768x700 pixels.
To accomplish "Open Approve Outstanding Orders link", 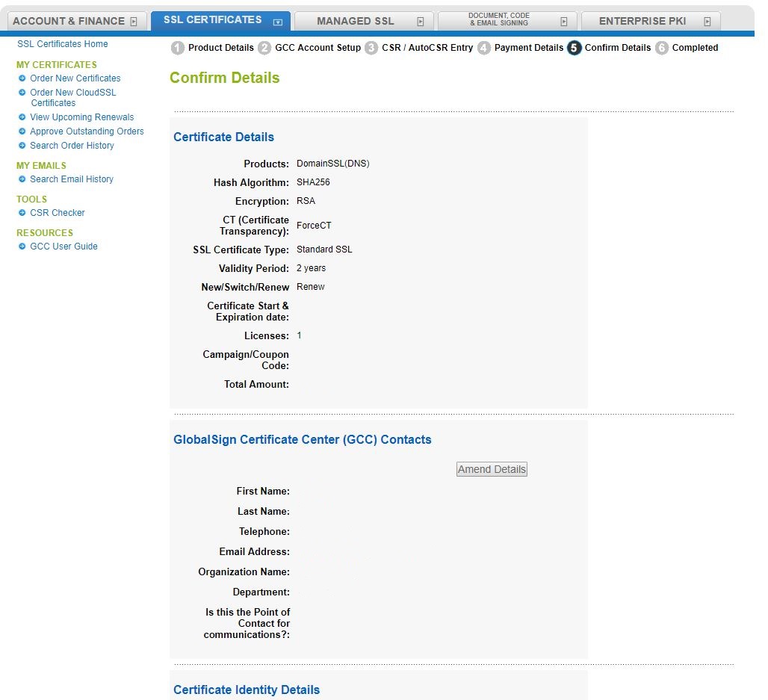I will [x=87, y=131].
